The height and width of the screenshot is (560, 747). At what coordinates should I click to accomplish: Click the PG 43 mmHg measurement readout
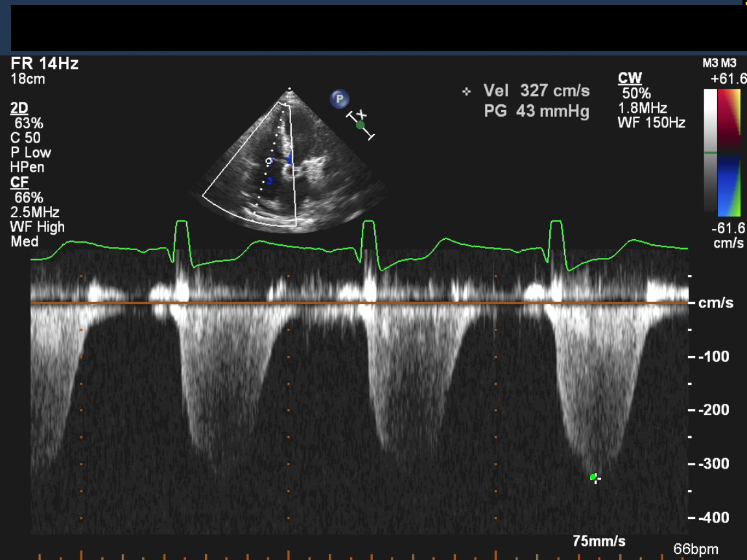(x=536, y=111)
